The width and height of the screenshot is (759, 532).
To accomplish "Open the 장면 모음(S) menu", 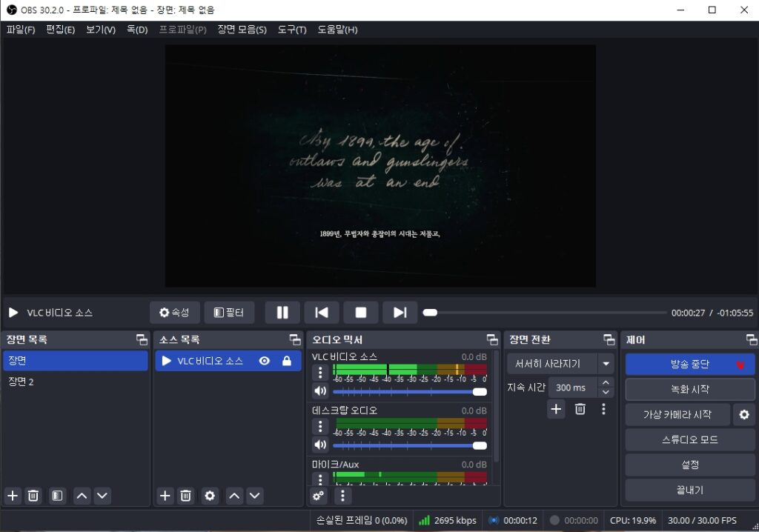I will click(x=242, y=30).
